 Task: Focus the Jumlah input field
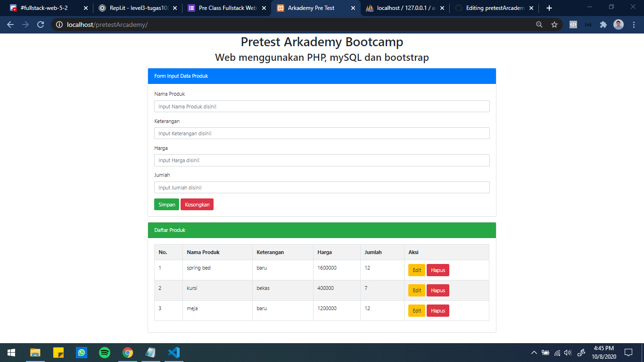coord(322,188)
